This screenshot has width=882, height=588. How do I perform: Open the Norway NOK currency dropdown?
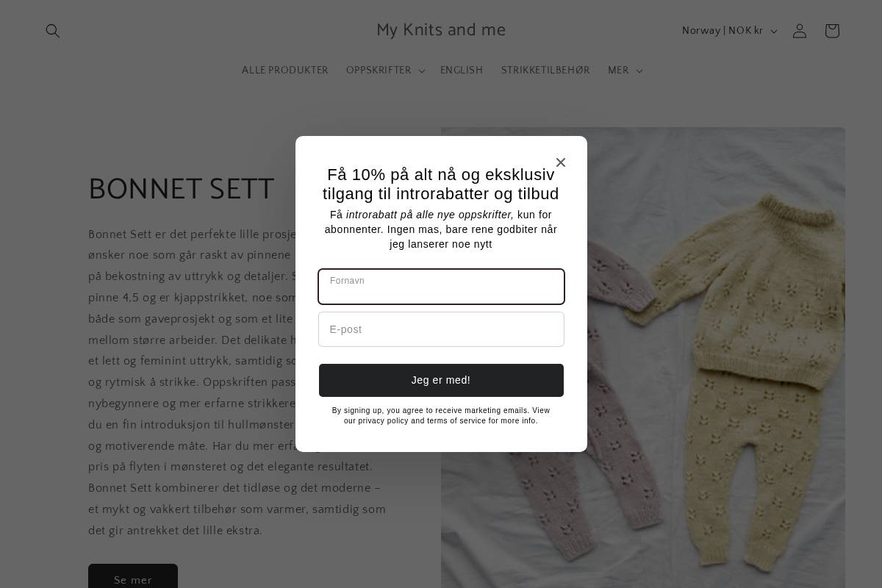click(x=729, y=31)
